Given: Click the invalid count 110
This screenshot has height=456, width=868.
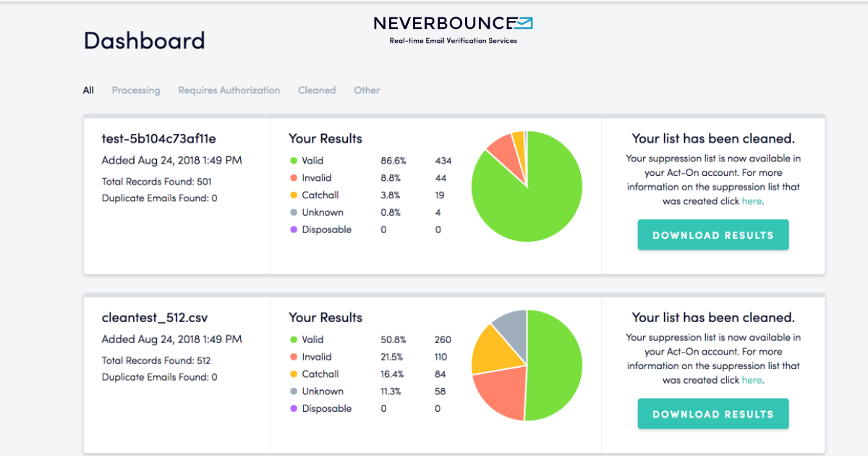Looking at the screenshot, I should click(x=441, y=357).
